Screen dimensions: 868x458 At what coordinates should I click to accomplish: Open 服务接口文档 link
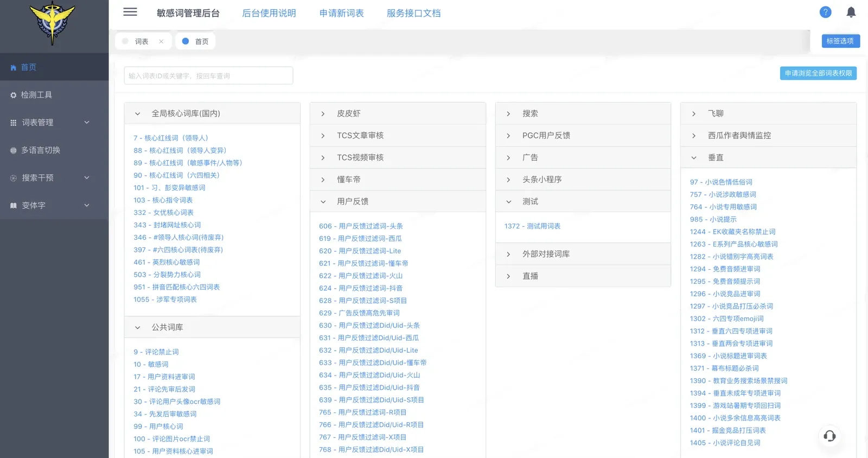(413, 13)
